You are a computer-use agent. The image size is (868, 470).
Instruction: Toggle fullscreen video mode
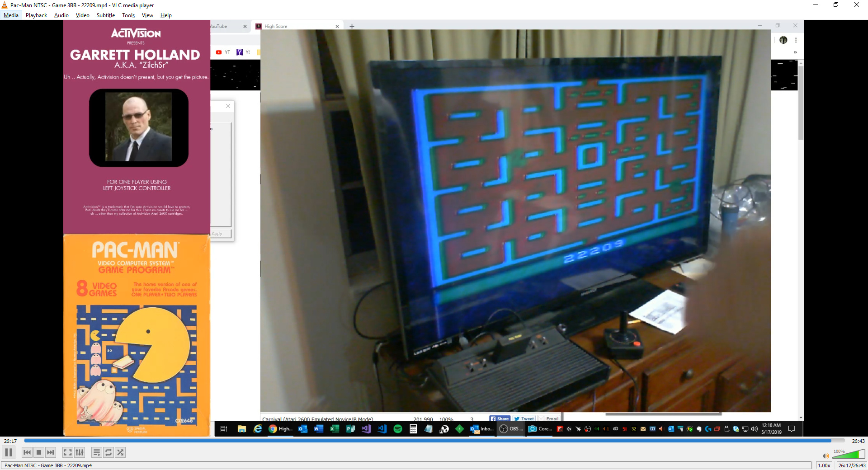click(x=67, y=452)
